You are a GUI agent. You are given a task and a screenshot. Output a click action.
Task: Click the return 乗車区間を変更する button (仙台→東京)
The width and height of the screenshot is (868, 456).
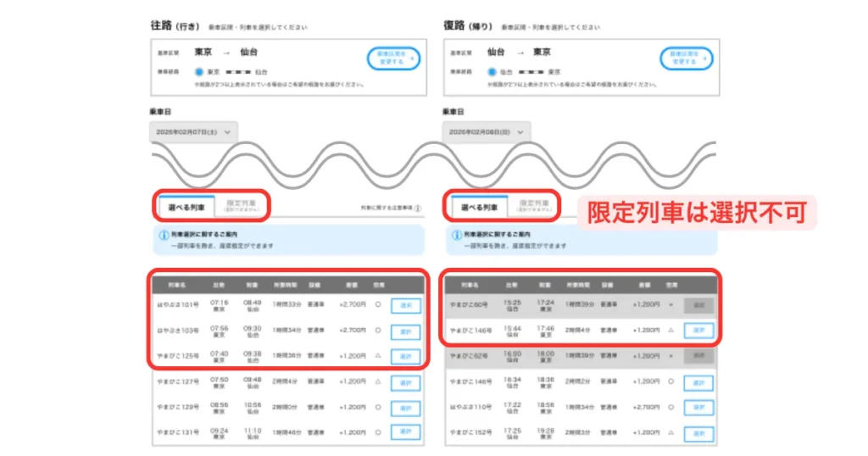686,58
